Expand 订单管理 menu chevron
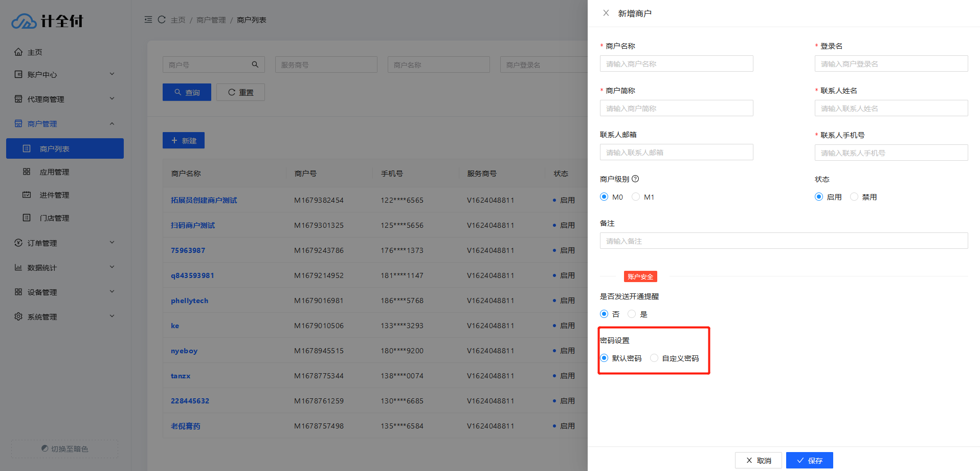Screen dimensions: 980x471 click(x=112, y=243)
